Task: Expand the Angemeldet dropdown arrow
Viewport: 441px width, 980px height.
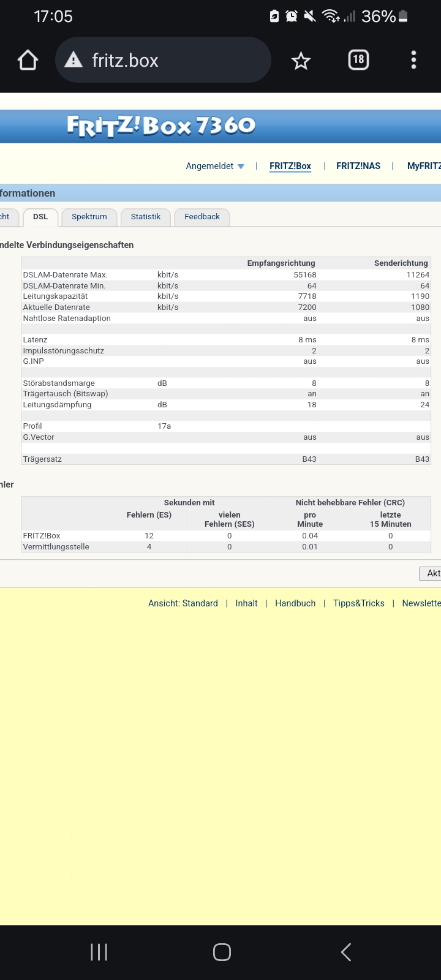Action: pos(241,167)
